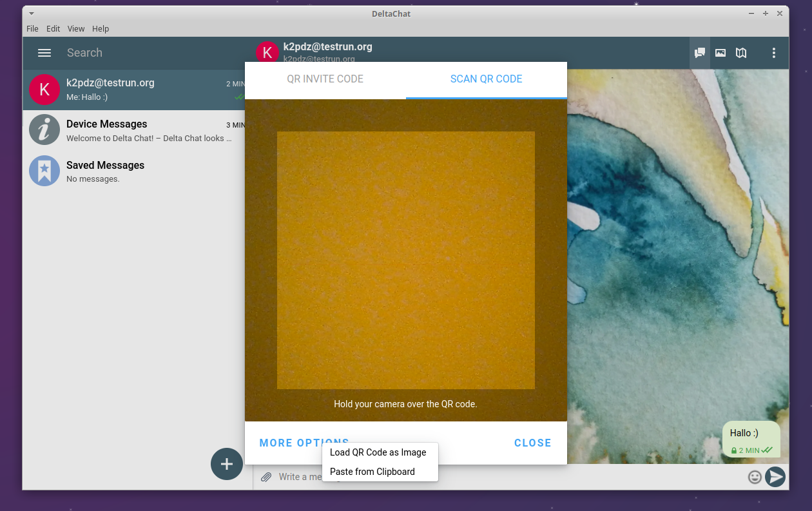Viewport: 812px width, 511px height.
Task: Select "Paste from Clipboard"
Action: [372, 472]
